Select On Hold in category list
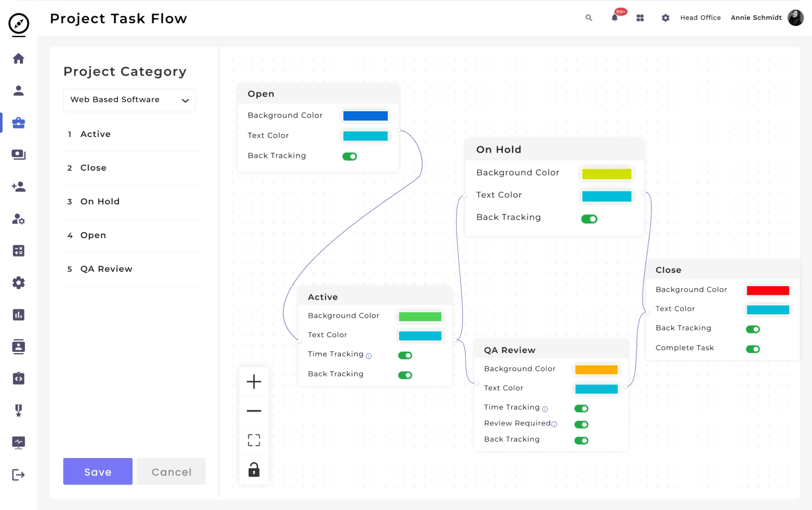 100,202
